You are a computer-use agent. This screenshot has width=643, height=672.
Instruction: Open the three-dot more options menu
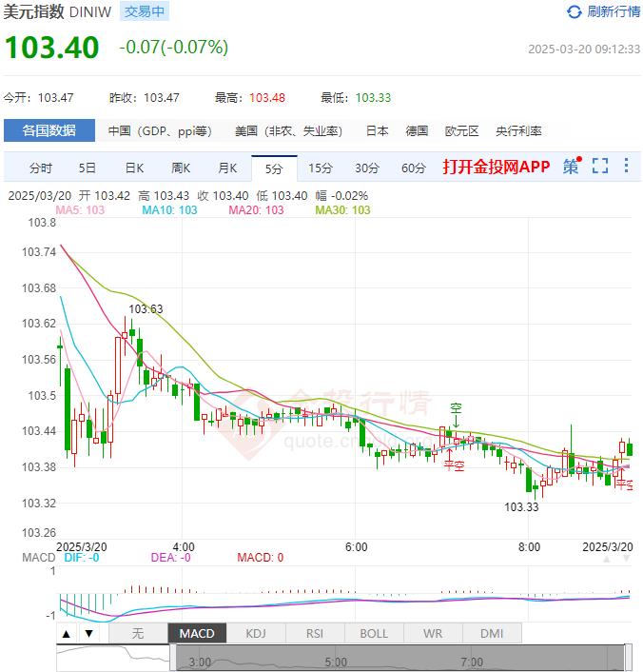point(626,167)
